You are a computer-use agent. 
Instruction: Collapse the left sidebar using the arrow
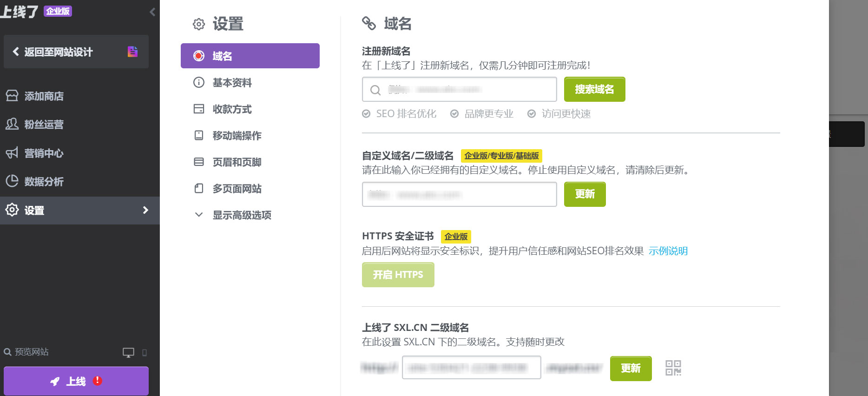click(x=152, y=12)
